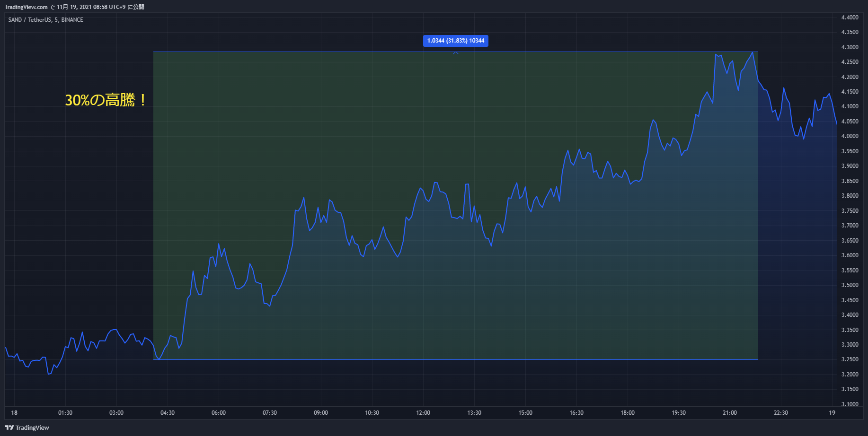Click the 06:00 time axis label
The image size is (868, 436).
(x=219, y=413)
